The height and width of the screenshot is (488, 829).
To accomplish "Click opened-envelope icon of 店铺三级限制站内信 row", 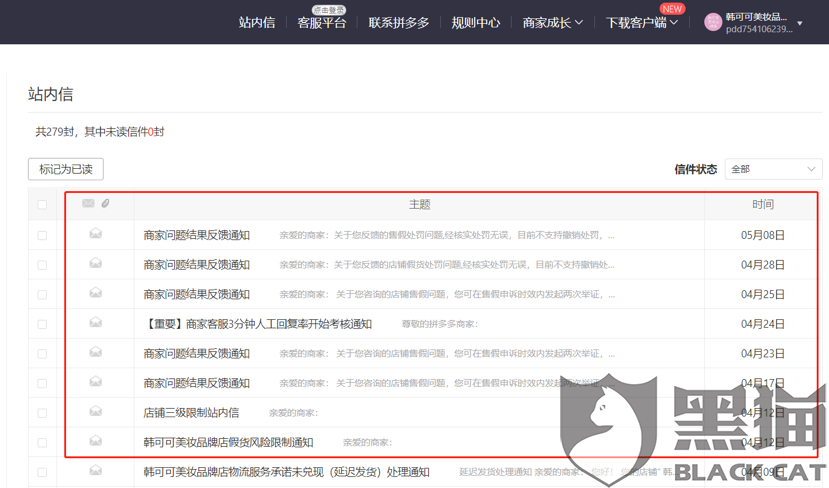I will click(96, 411).
